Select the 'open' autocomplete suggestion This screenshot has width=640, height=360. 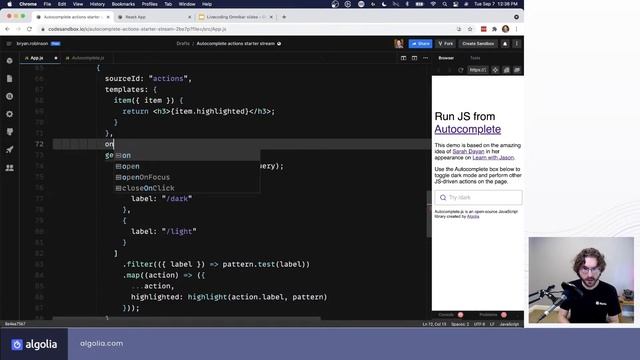[x=187, y=167]
